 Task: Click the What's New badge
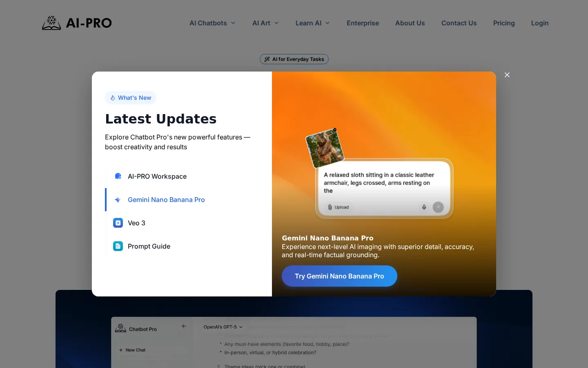tap(131, 98)
